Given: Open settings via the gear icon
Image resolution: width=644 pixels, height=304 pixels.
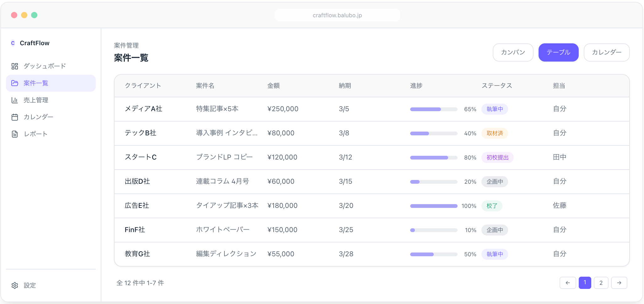Looking at the screenshot, I should pos(15,285).
